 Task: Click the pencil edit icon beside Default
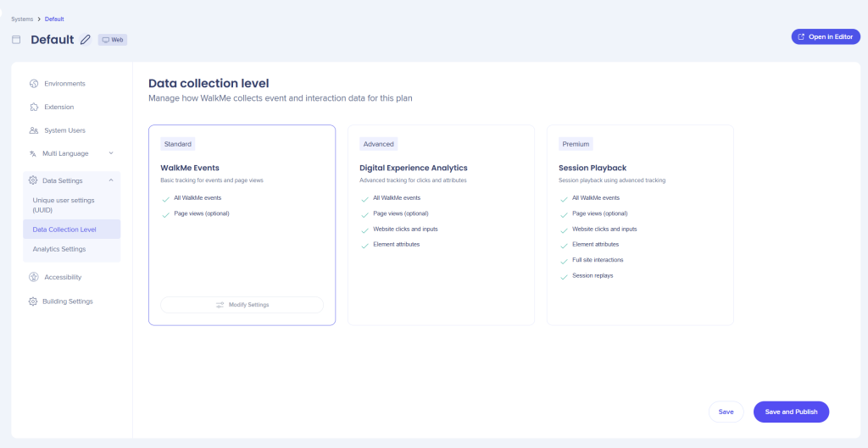[x=85, y=40]
